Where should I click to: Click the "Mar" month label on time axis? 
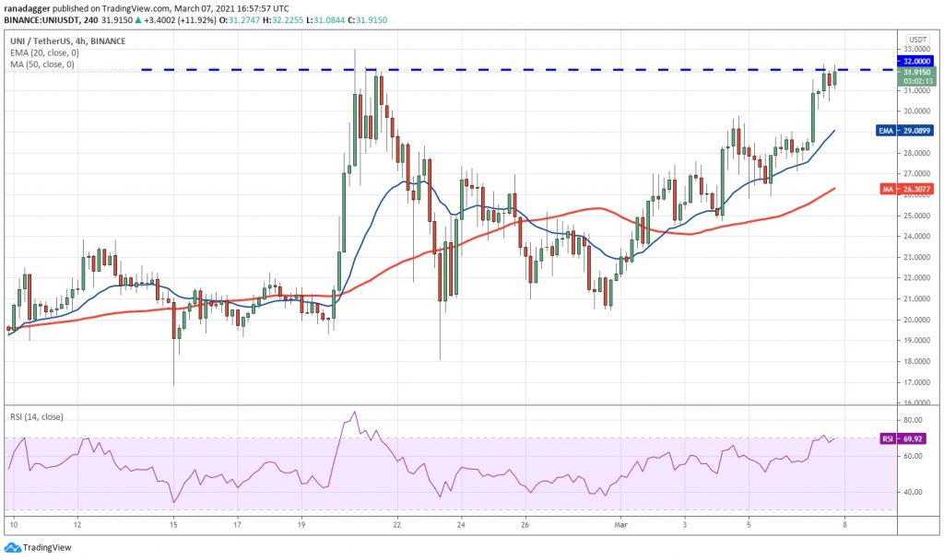pyautogui.click(x=620, y=524)
